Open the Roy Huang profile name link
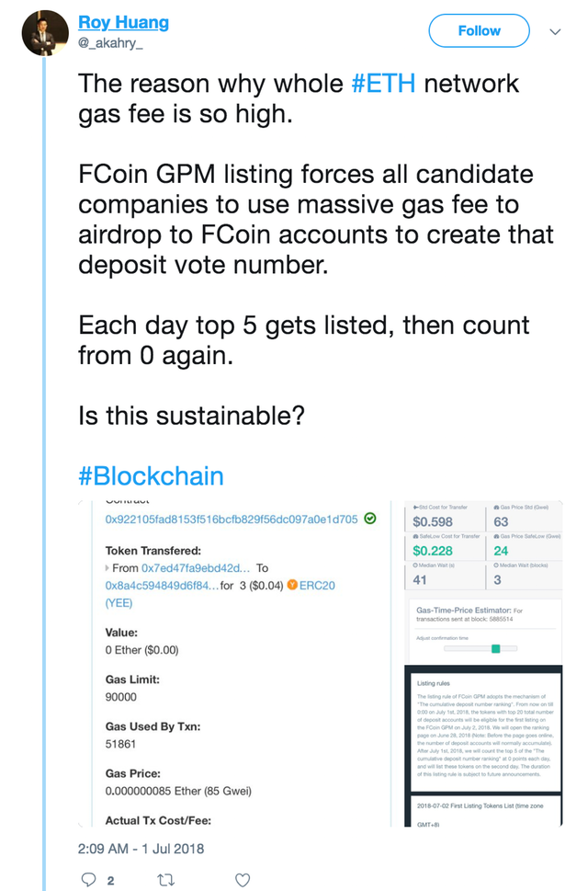 click(123, 22)
